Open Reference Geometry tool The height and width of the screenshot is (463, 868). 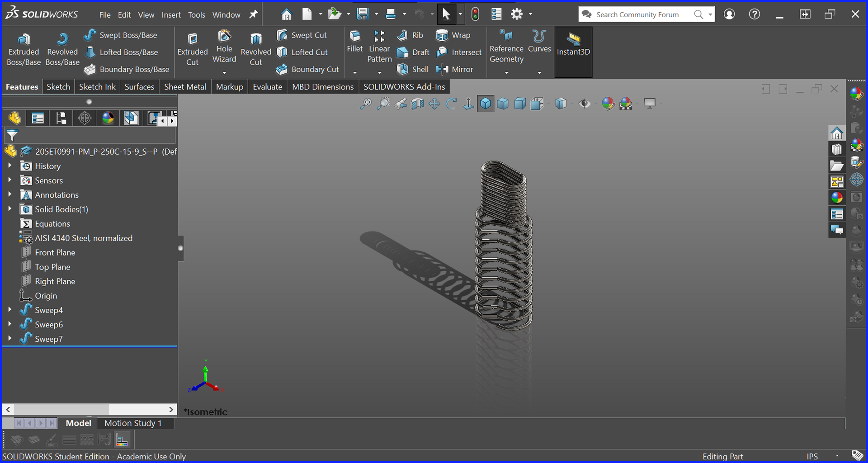tap(506, 47)
